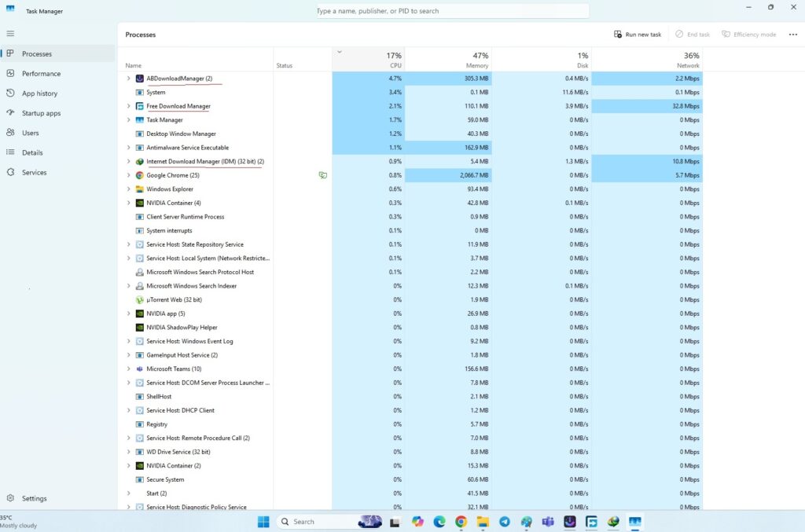
Task: Expand the NVIDIA Container (4) group
Action: point(128,204)
